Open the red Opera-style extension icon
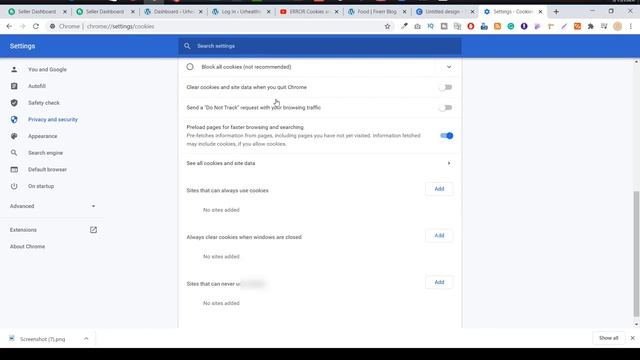This screenshot has width=640, height=360. pos(471,26)
